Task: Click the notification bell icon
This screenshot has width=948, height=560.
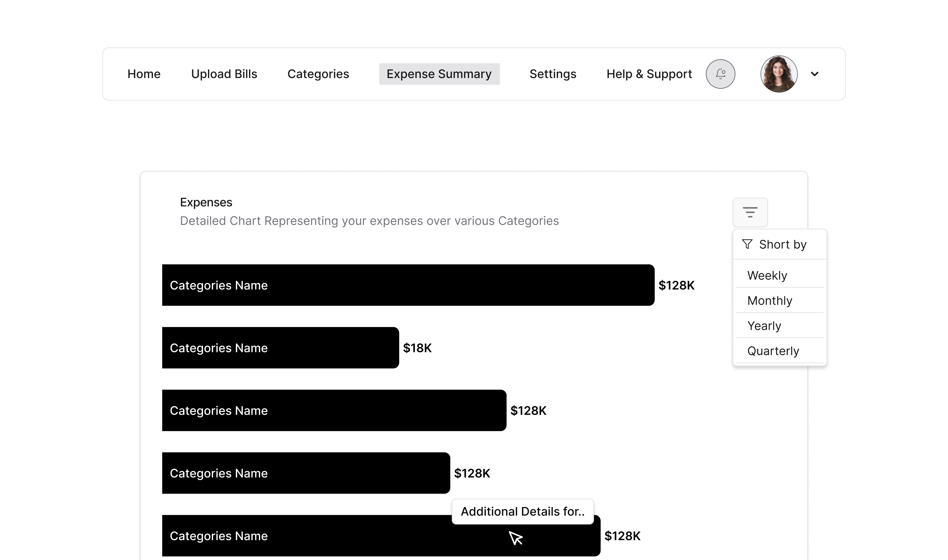Action: [x=720, y=74]
